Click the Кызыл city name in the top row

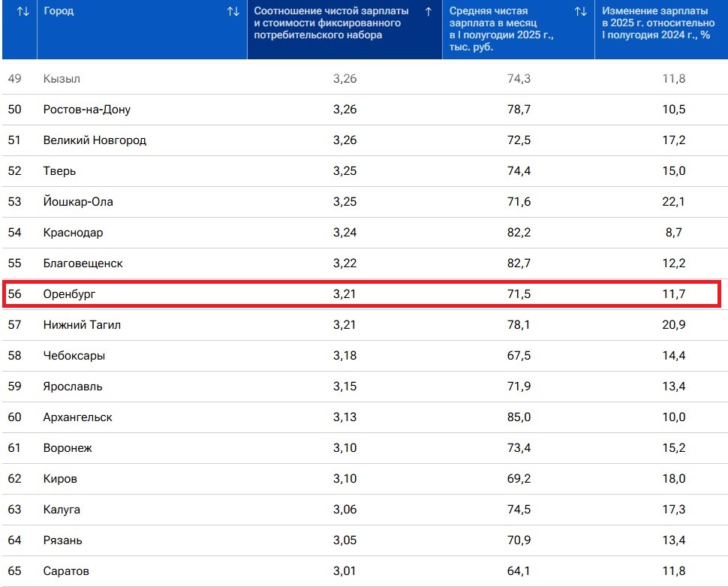62,79
